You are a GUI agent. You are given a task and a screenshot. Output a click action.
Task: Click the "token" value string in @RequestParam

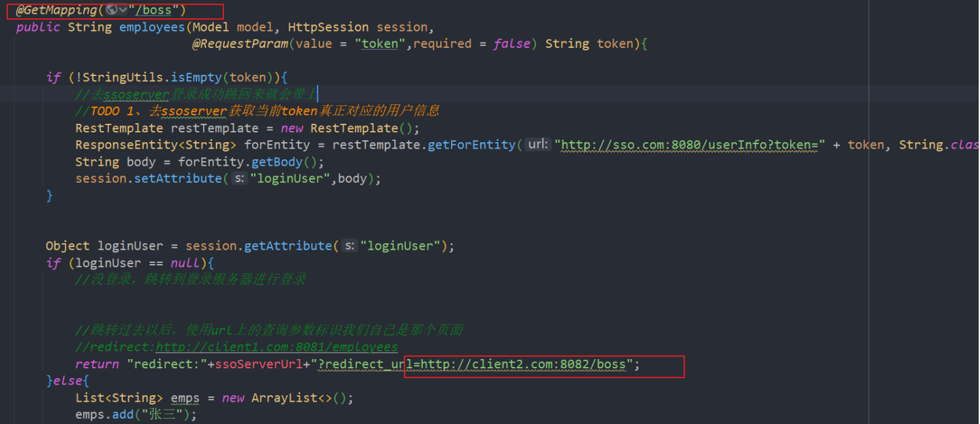click(380, 44)
